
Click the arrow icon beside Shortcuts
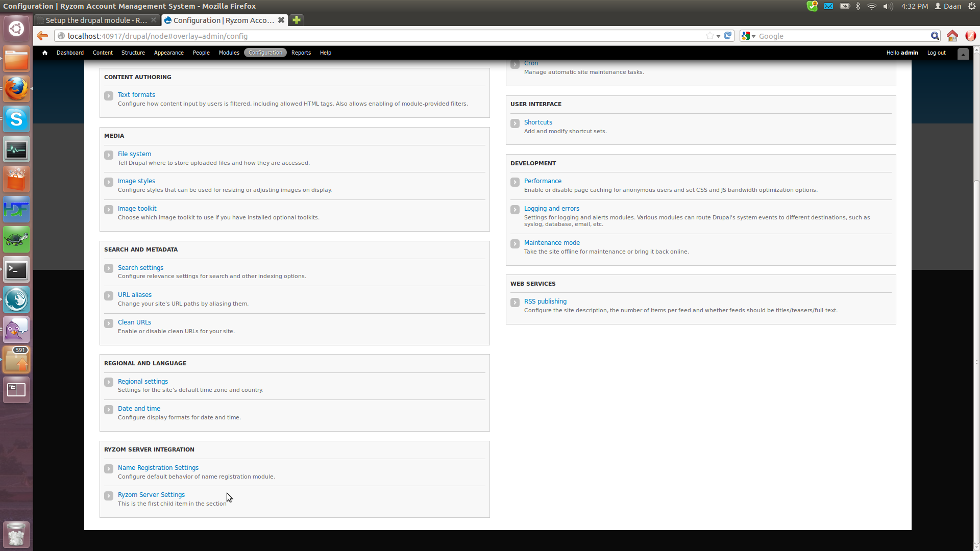pos(515,123)
